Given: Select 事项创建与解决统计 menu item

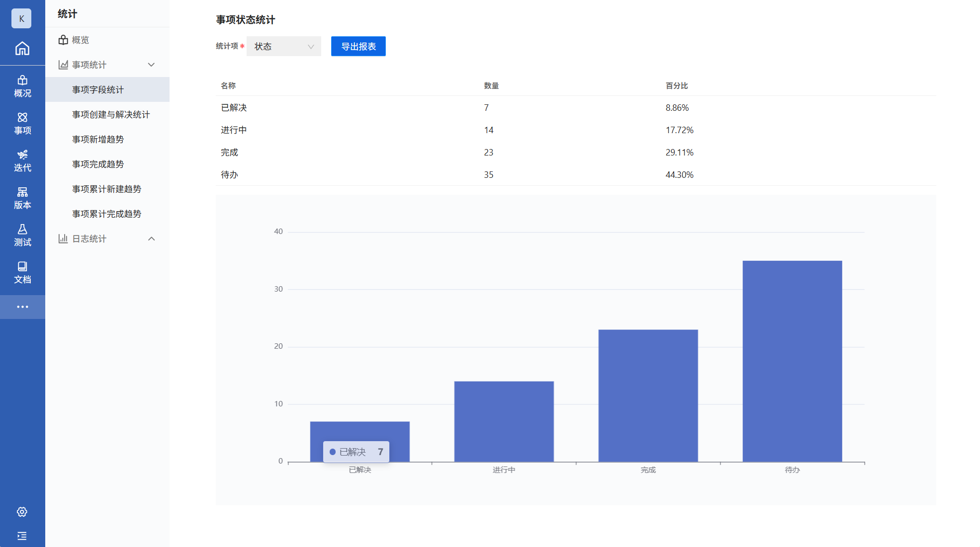Looking at the screenshot, I should point(111,114).
